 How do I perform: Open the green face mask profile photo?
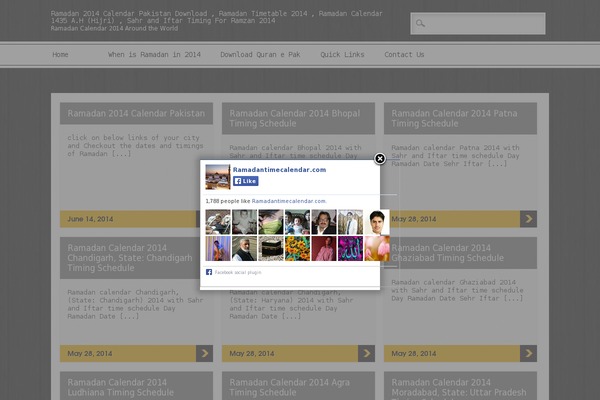click(x=271, y=222)
